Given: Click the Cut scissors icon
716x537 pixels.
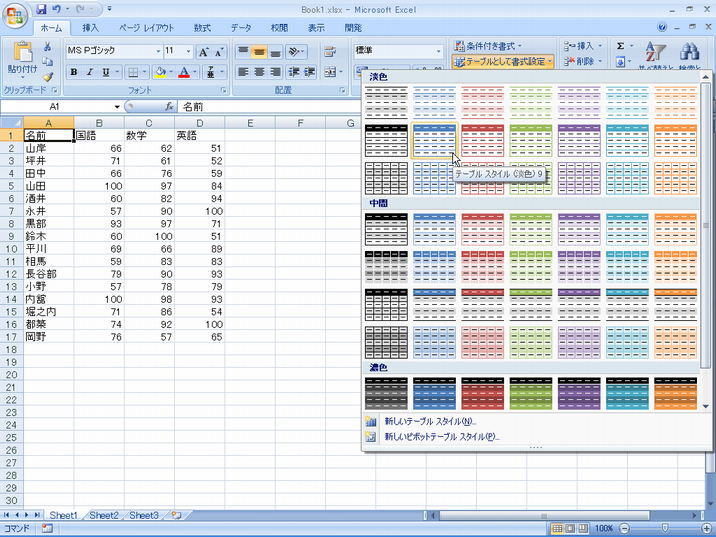Looking at the screenshot, I should [47, 47].
